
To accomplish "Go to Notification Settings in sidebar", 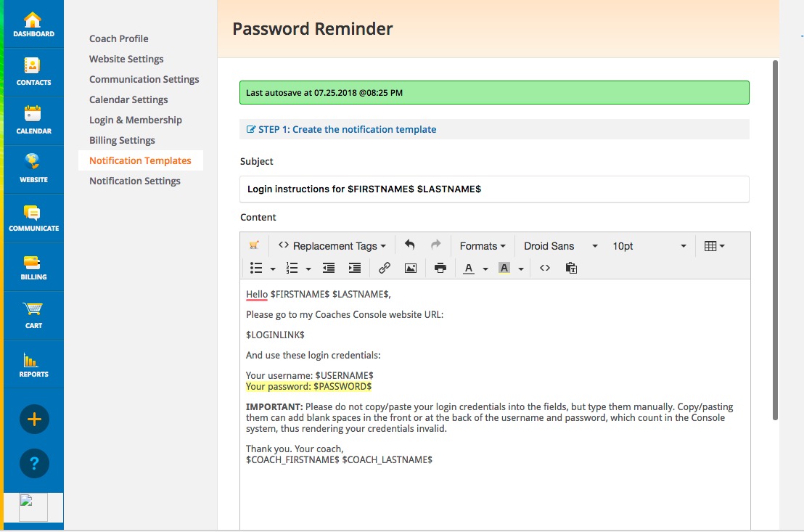I will [135, 181].
